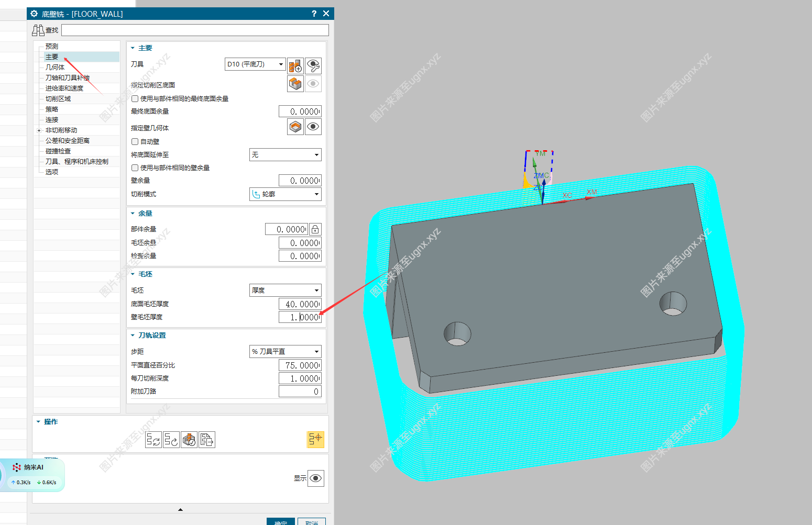
Task: Click the Replay tool path icon
Action: [171, 440]
